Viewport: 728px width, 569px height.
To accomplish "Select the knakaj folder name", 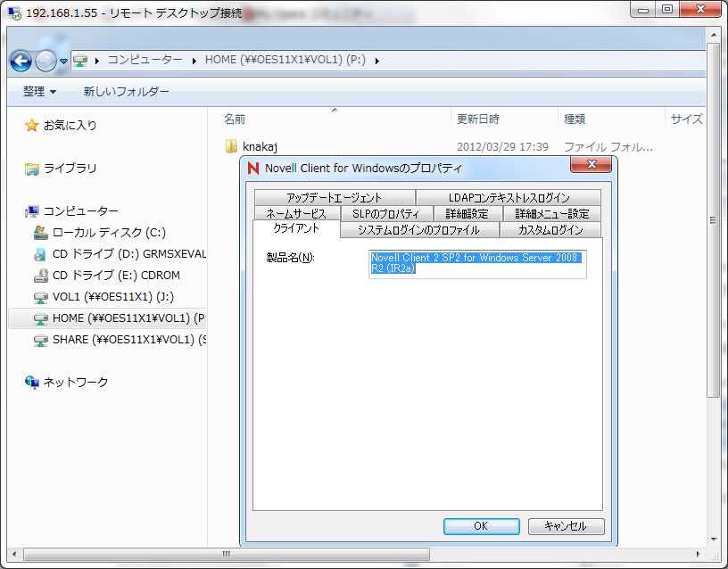I will click(x=260, y=147).
